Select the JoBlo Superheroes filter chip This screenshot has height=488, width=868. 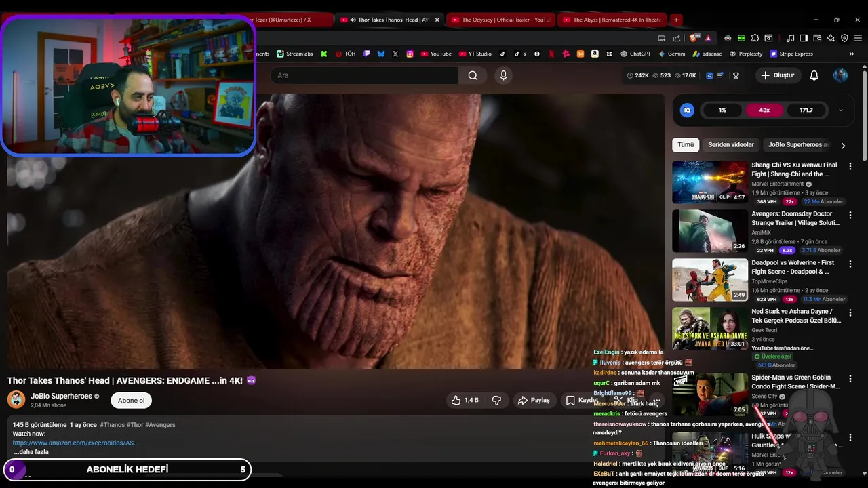click(798, 145)
